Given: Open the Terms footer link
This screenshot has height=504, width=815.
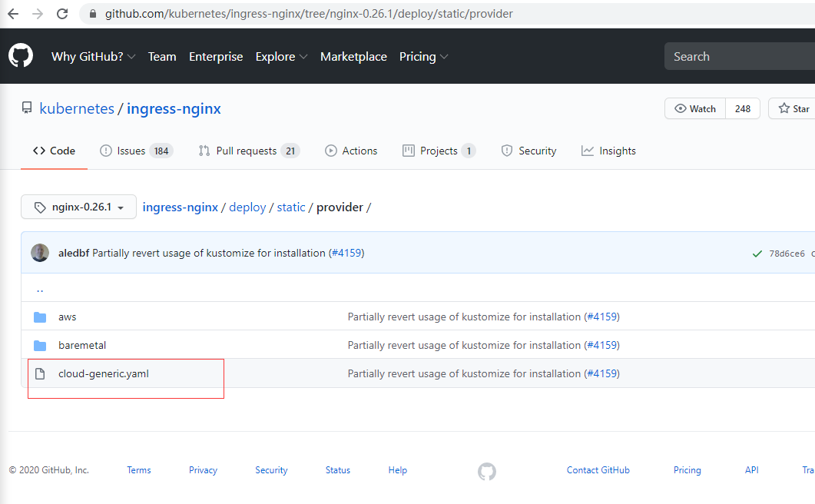Looking at the screenshot, I should pyautogui.click(x=139, y=470).
